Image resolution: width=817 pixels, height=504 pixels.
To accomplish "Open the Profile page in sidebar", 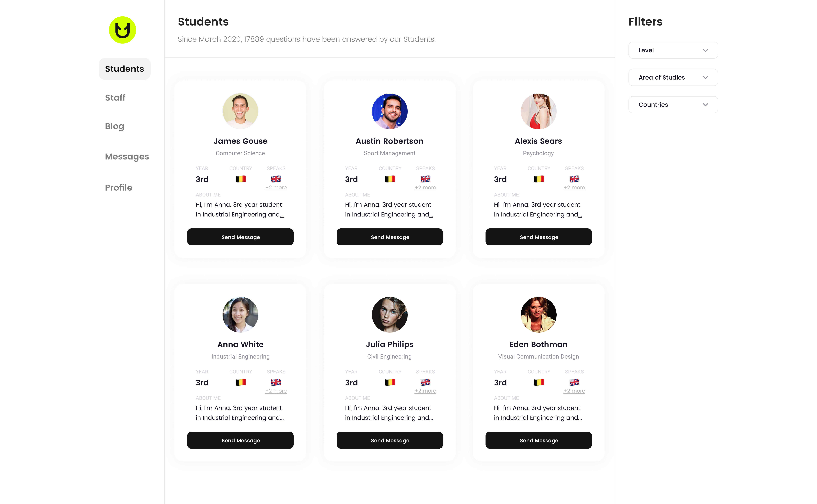I will click(118, 188).
